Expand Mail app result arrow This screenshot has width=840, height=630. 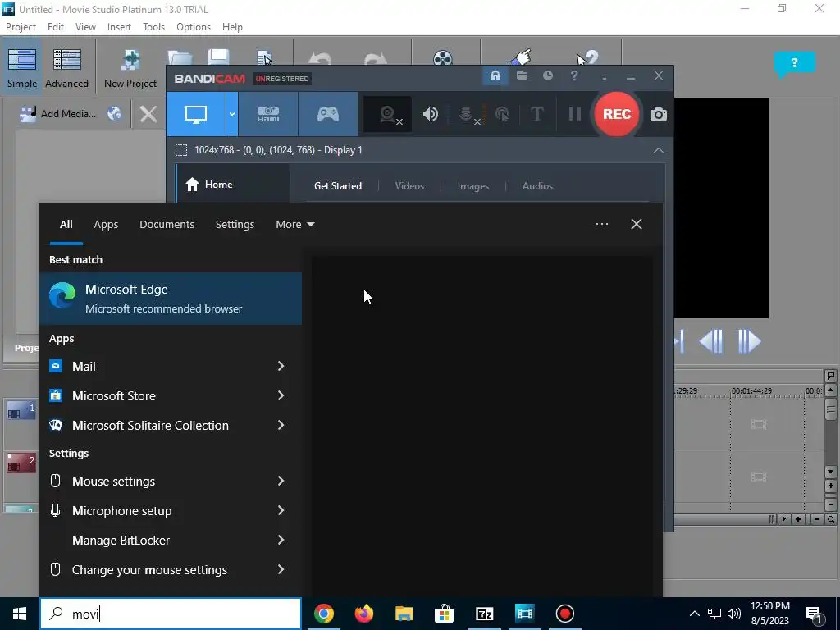tap(281, 366)
